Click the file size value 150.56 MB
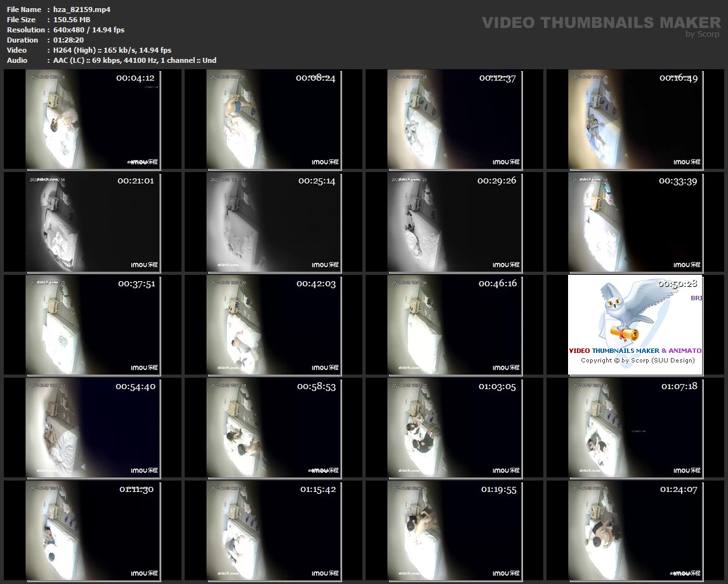This screenshot has width=728, height=584. [x=72, y=20]
